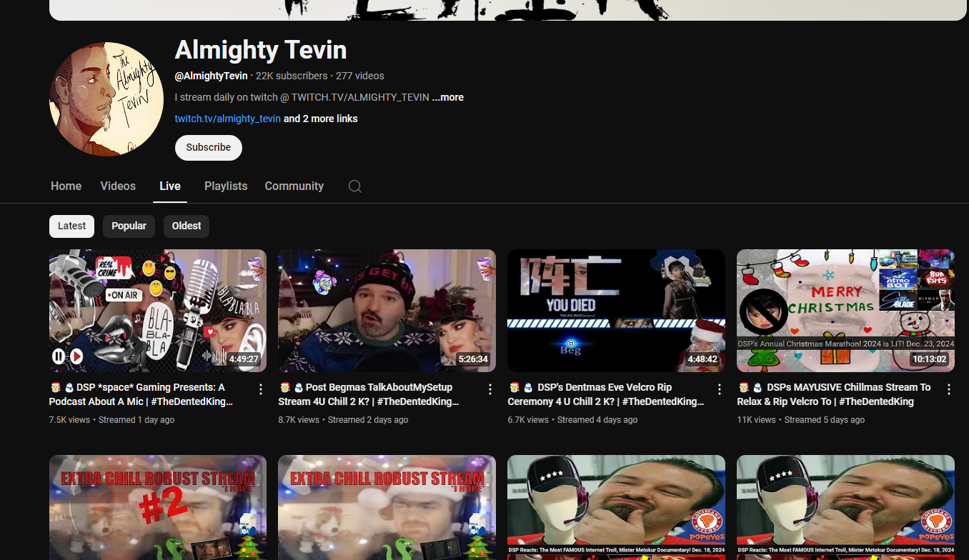
Task: Open DSPs MAYUSIVE Chillmas Stream title
Action: point(834,394)
